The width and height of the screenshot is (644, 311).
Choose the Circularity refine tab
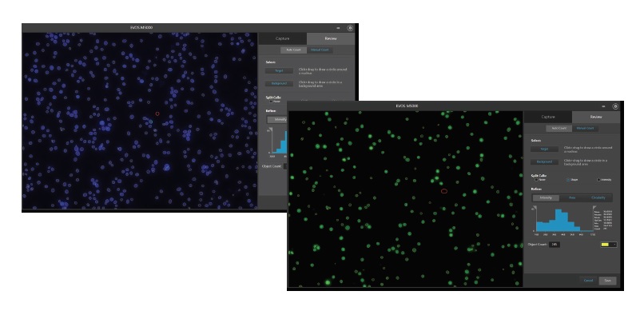point(598,197)
